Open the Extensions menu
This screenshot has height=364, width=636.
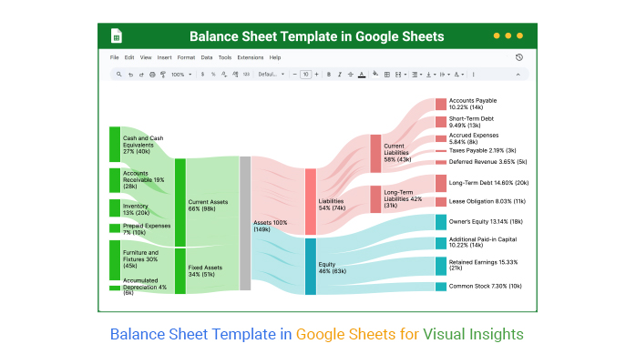pyautogui.click(x=250, y=57)
